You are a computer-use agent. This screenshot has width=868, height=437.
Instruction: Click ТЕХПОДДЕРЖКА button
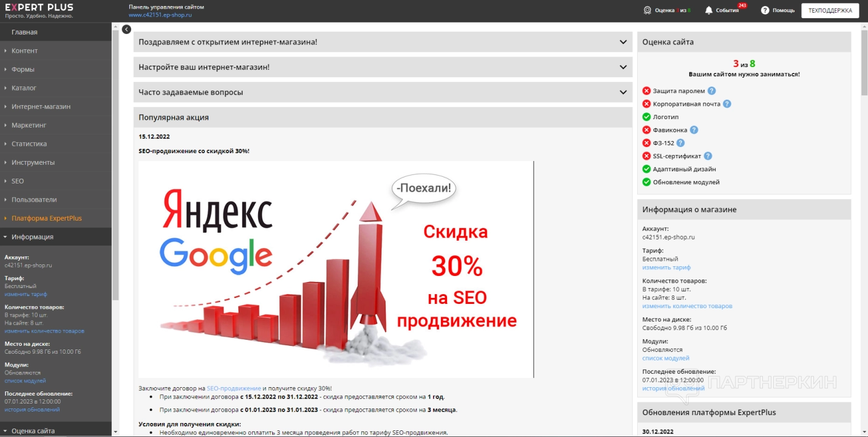point(830,10)
